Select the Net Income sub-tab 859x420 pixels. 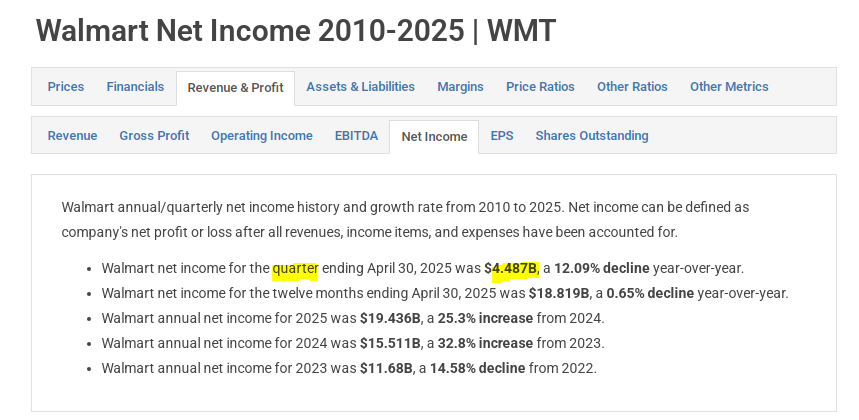click(434, 137)
